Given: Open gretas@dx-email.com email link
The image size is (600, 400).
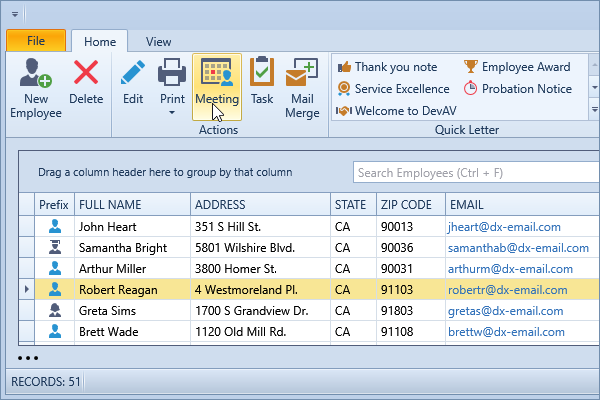Looking at the screenshot, I should pos(505,311).
